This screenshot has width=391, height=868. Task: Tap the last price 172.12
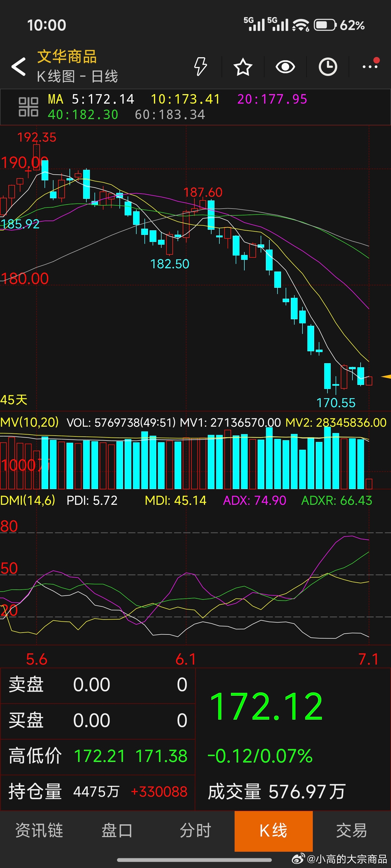tap(267, 706)
